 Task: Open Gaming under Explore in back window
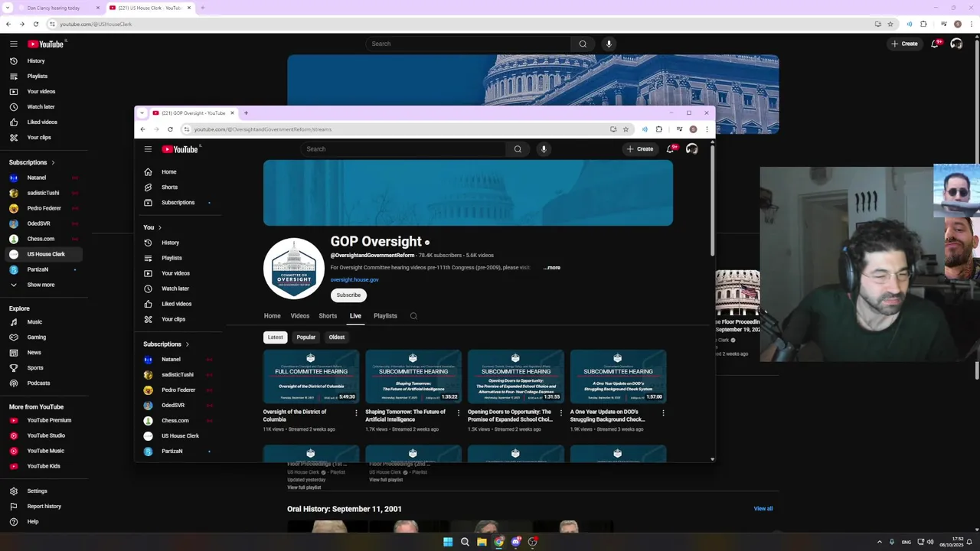pos(37,337)
